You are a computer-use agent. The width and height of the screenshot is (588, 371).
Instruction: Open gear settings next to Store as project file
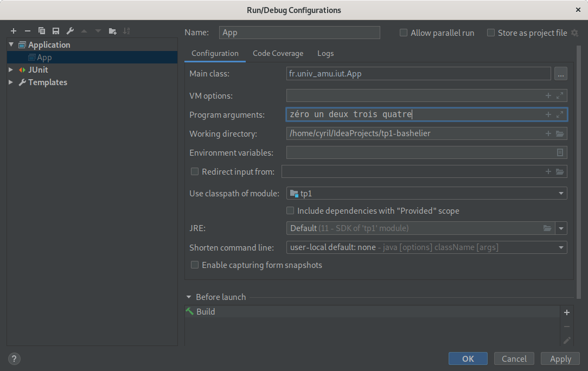(x=574, y=33)
